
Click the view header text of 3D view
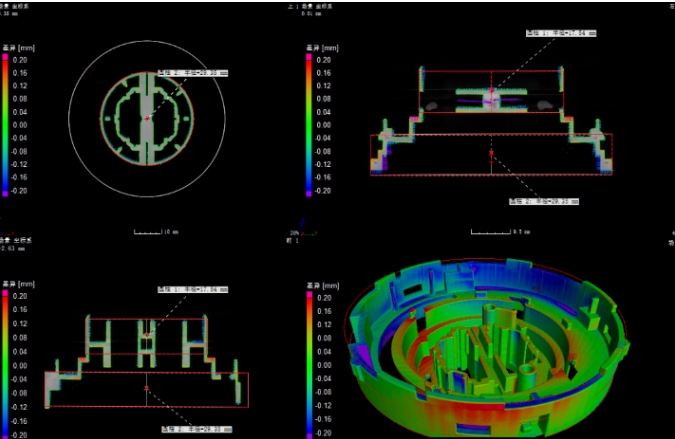pyautogui.click(x=293, y=241)
